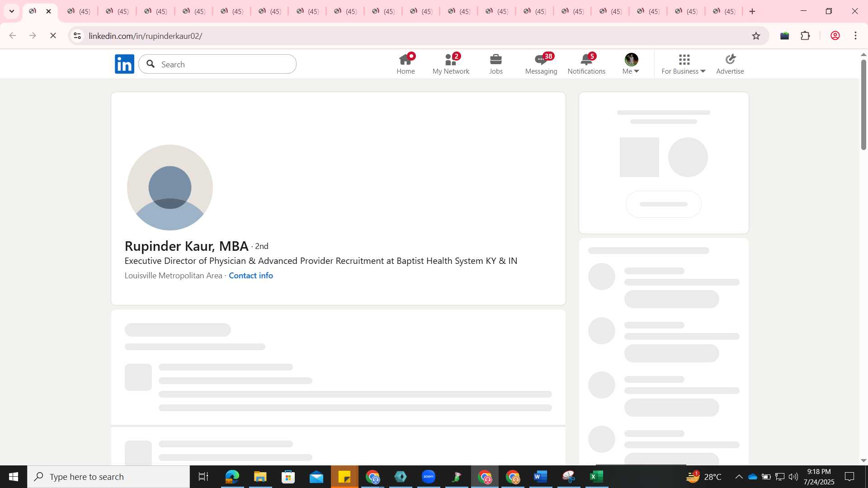The image size is (868, 488).
Task: Open Microsoft Word from taskbar
Action: 541,477
